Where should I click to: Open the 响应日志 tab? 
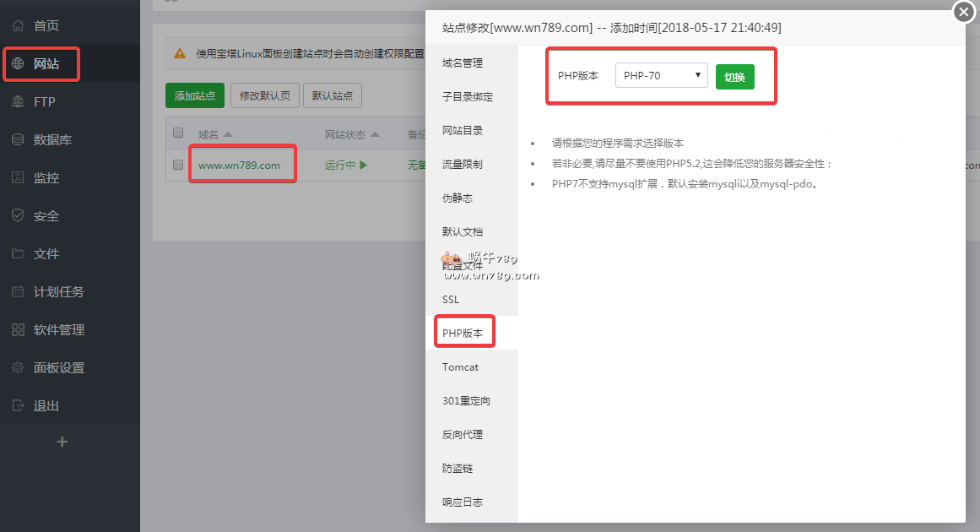pos(463,502)
